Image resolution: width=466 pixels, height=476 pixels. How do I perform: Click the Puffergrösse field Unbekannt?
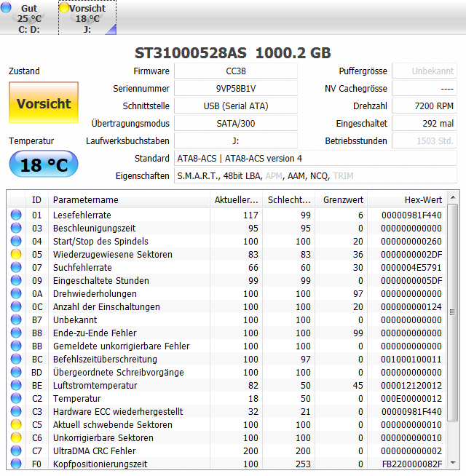(x=424, y=71)
